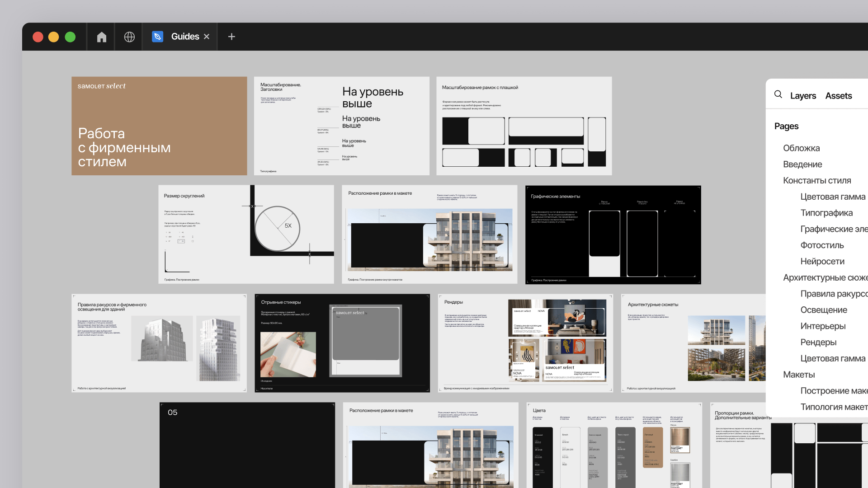Viewport: 868px width, 488px height.
Task: Select the Обложка page
Action: [x=801, y=148]
